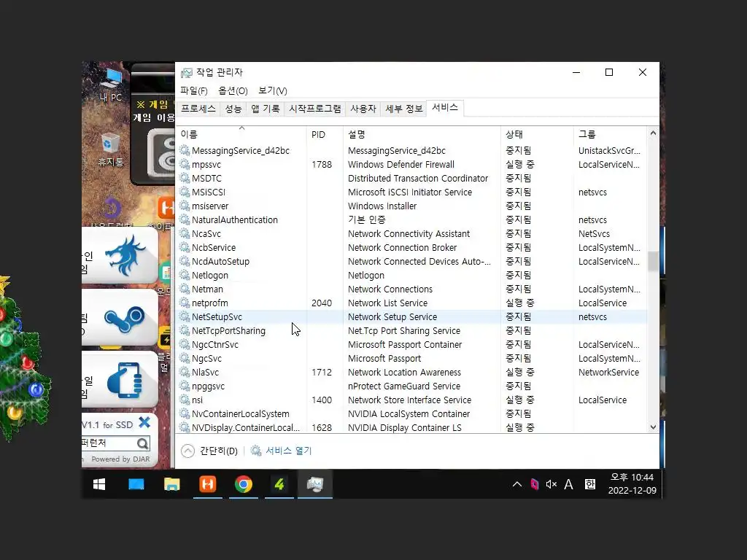Collapse view with 간단히(D) button
Image resolution: width=747 pixels, height=560 pixels.
(x=209, y=451)
